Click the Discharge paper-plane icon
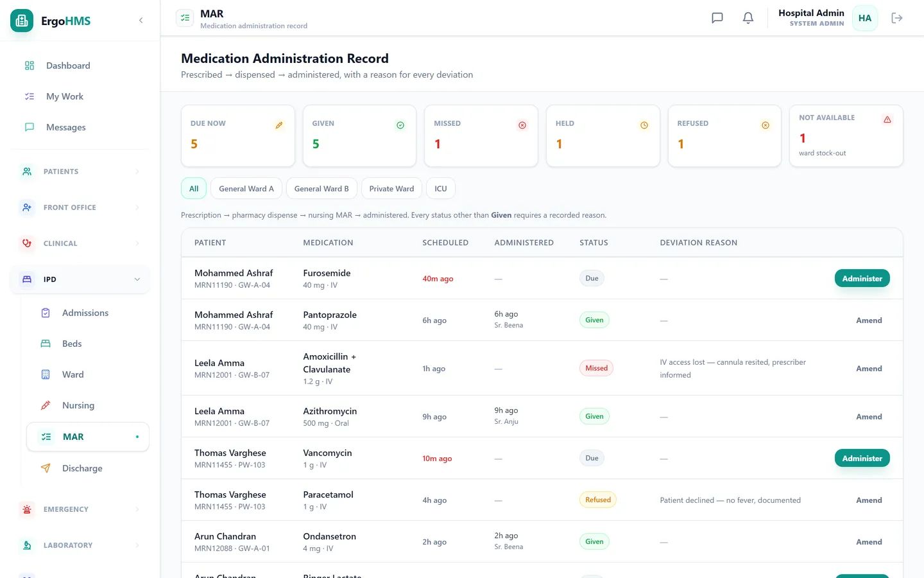This screenshot has height=578, width=924. [x=46, y=468]
